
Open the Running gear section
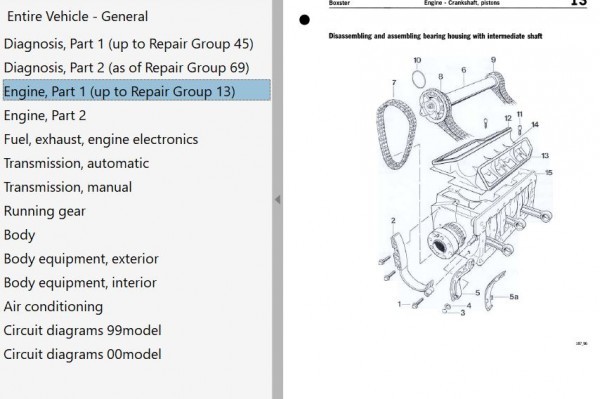pos(44,211)
